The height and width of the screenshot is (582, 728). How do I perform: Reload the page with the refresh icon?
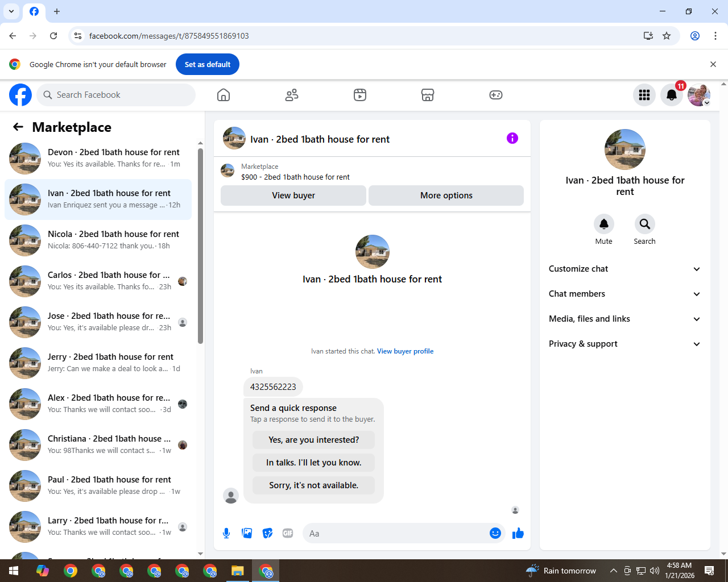click(53, 36)
